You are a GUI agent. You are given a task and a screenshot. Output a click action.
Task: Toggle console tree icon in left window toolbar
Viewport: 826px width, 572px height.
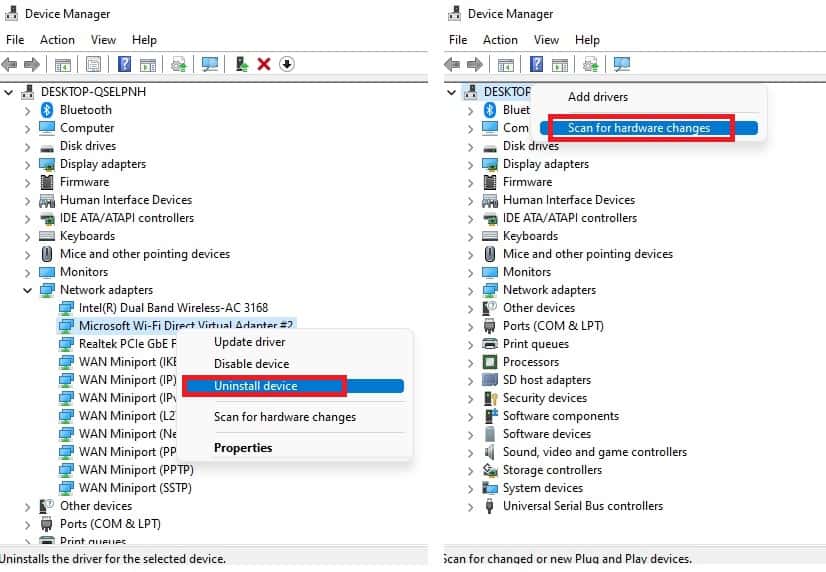point(63,65)
